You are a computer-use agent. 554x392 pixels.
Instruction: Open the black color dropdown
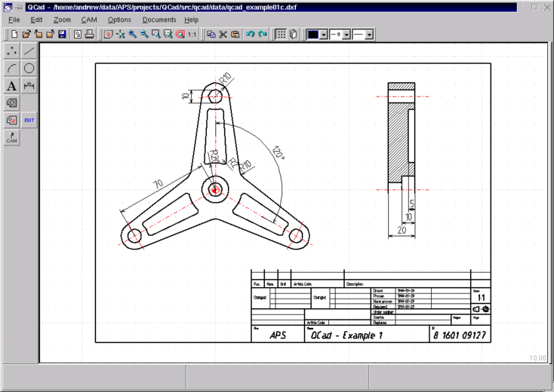click(323, 35)
